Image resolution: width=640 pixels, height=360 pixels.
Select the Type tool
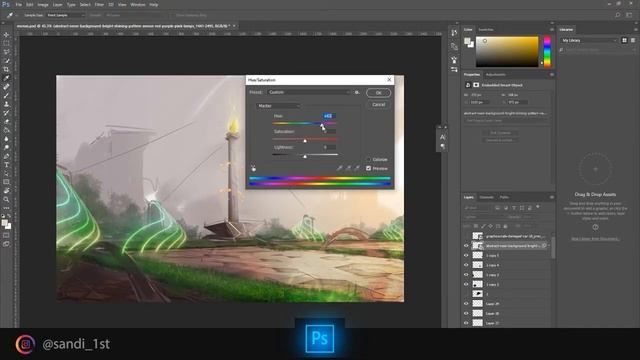click(6, 165)
